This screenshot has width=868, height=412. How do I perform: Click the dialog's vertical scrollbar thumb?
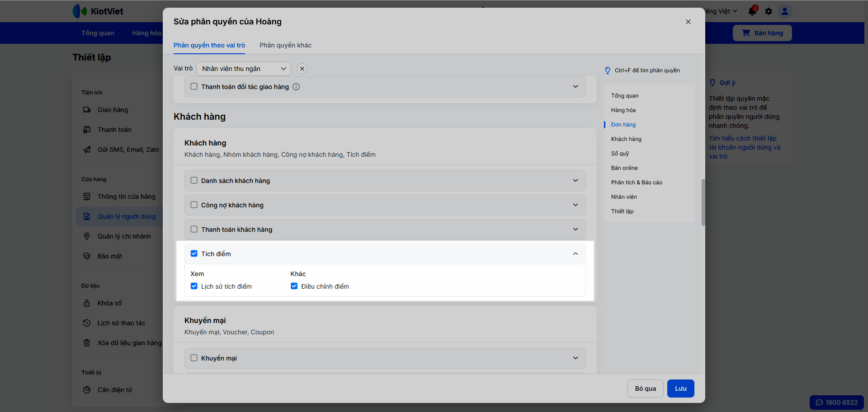(x=703, y=202)
